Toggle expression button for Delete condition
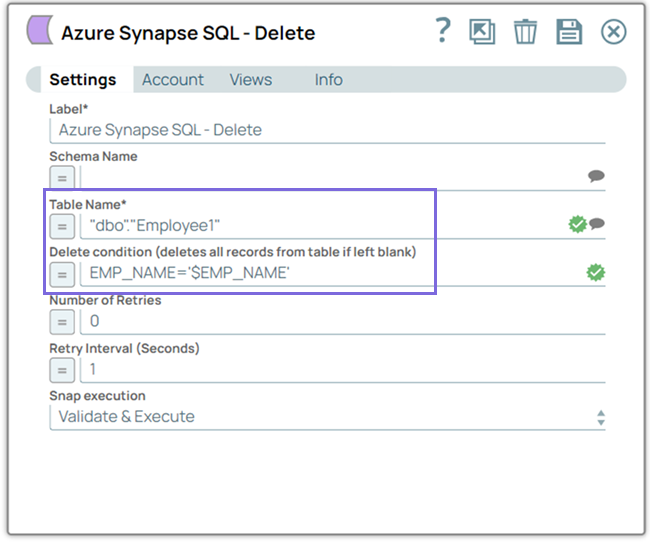This screenshot has width=650, height=543. click(62, 274)
